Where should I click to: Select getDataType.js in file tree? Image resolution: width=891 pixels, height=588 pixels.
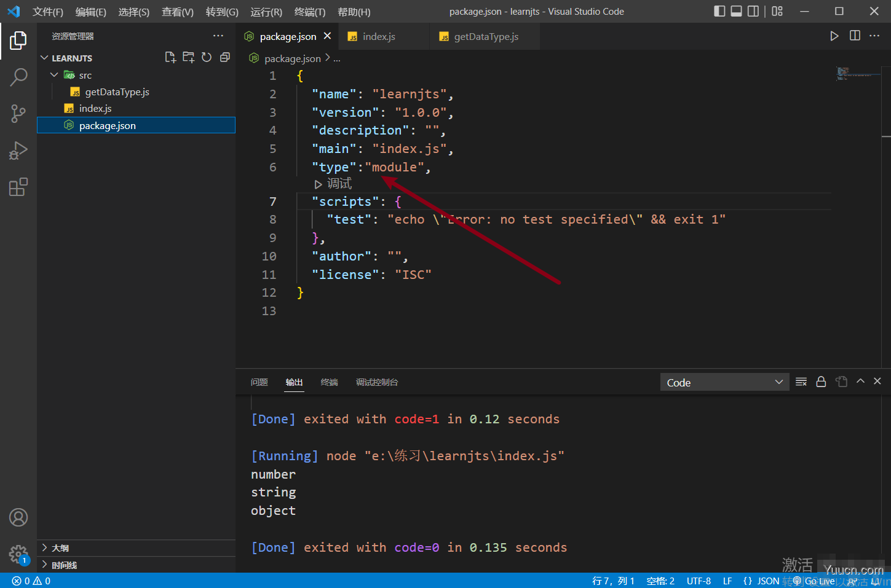coord(137,92)
